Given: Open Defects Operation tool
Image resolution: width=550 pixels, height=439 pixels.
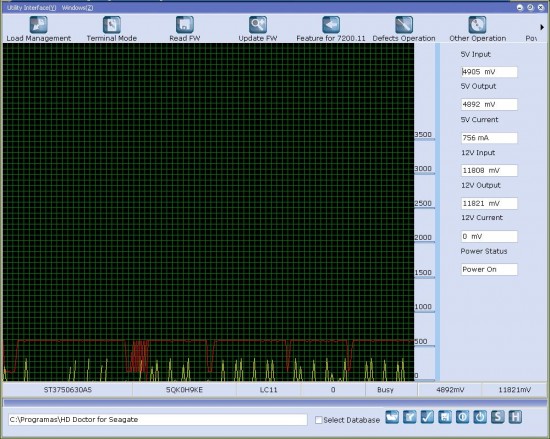Looking at the screenshot, I should coord(404,29).
